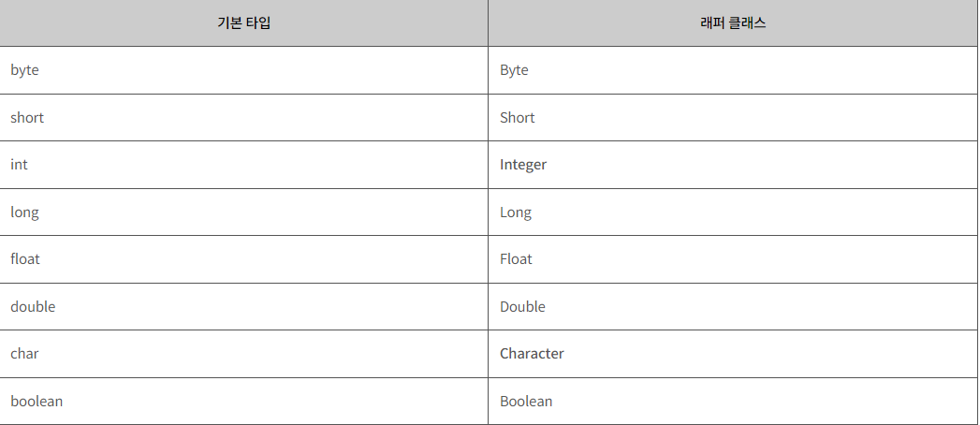
Task: Click the Boolean wrapper cell
Action: coord(733,402)
